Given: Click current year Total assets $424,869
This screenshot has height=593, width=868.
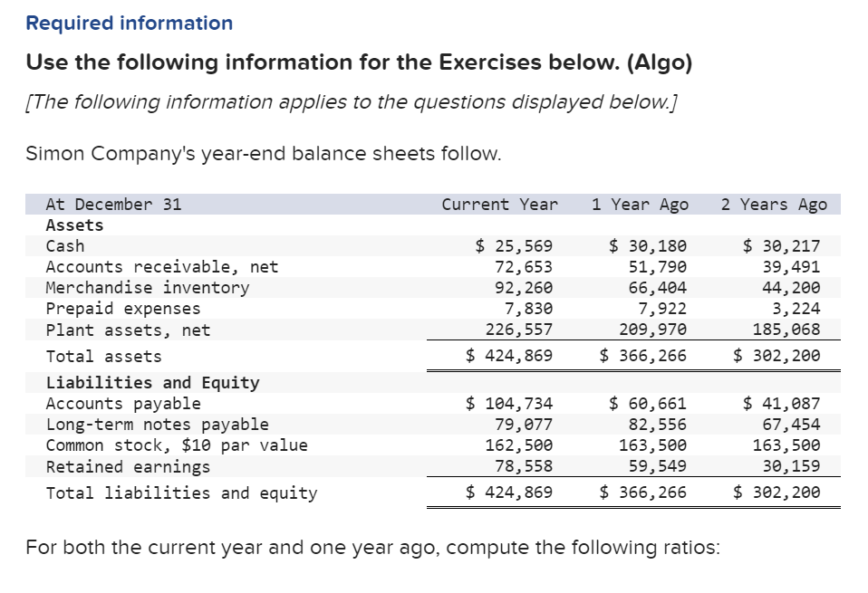Looking at the screenshot, I should pyautogui.click(x=509, y=355).
